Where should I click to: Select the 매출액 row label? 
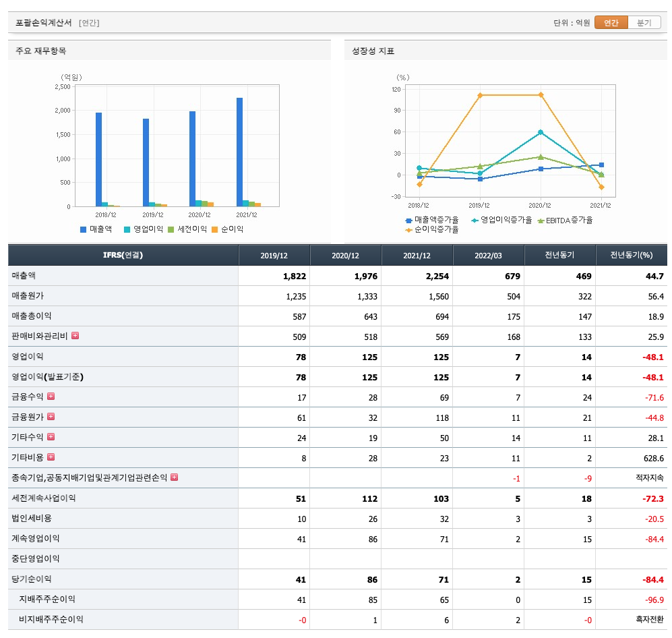(x=24, y=276)
